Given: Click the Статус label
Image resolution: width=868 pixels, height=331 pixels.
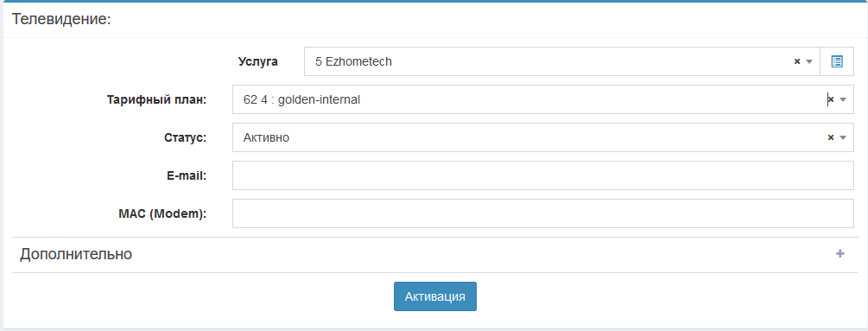Looking at the screenshot, I should 186,137.
